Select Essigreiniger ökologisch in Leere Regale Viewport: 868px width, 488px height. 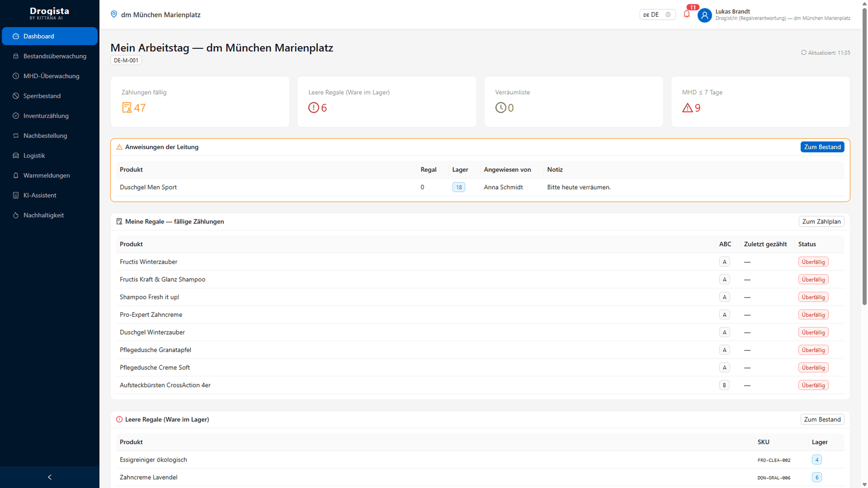coord(480,460)
